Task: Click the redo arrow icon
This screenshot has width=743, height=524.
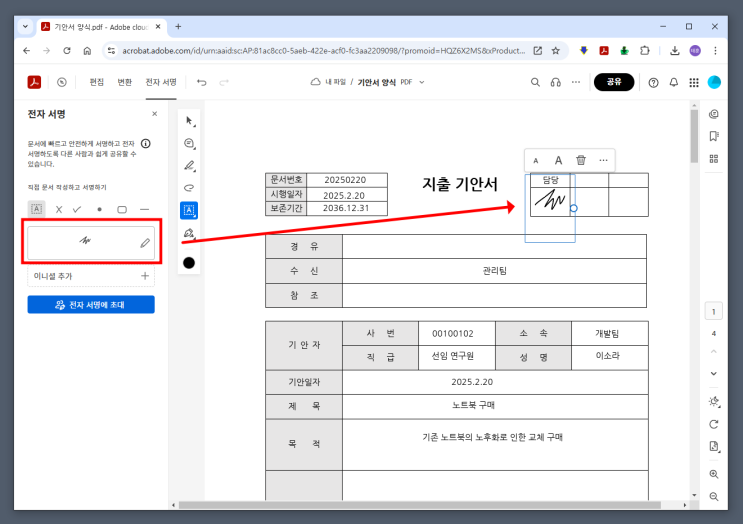Action: (224, 82)
